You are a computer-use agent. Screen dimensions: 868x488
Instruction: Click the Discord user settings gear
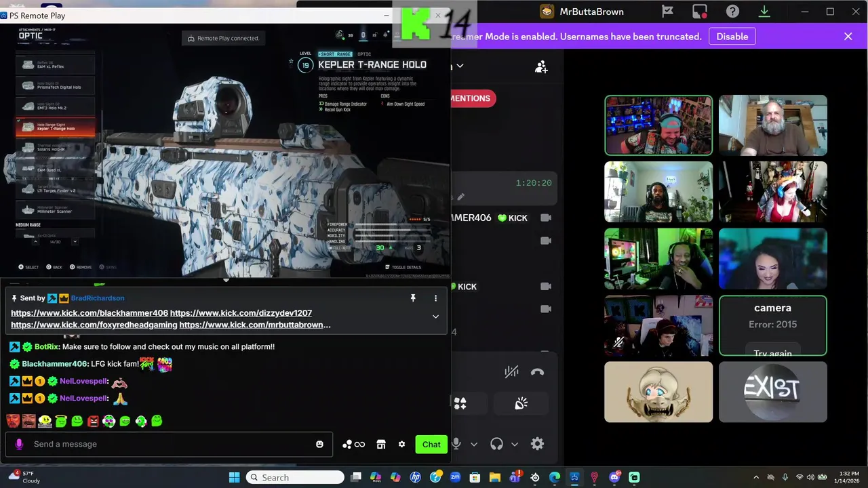pyautogui.click(x=537, y=444)
